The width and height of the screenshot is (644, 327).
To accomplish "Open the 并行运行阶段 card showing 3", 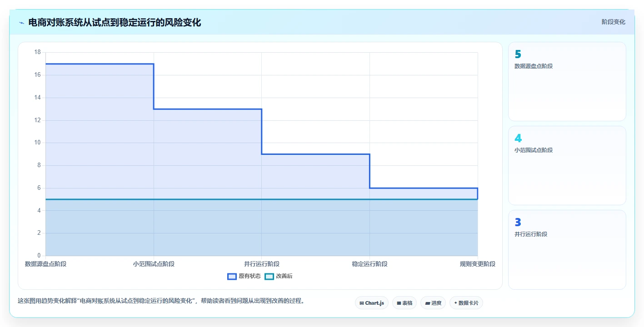I will (x=567, y=250).
